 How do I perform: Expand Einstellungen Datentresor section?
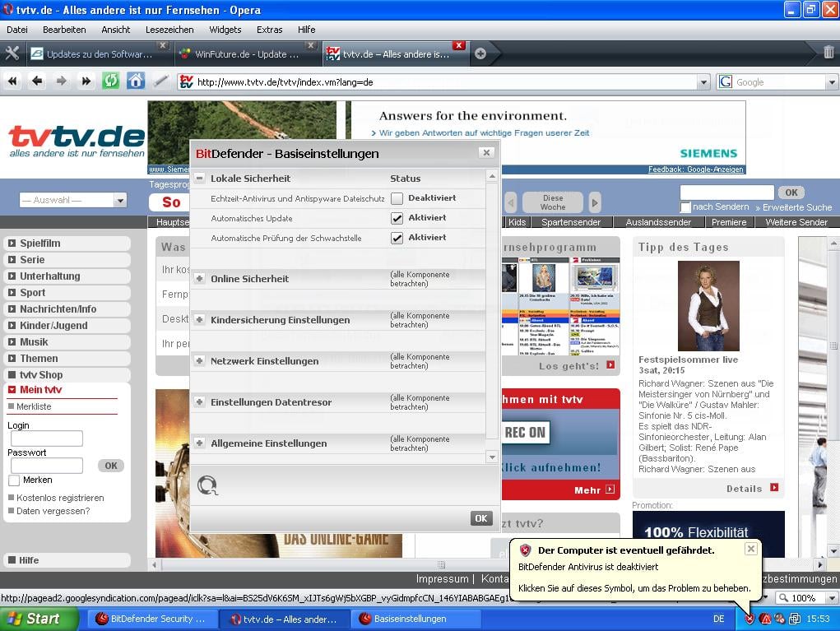coord(200,401)
